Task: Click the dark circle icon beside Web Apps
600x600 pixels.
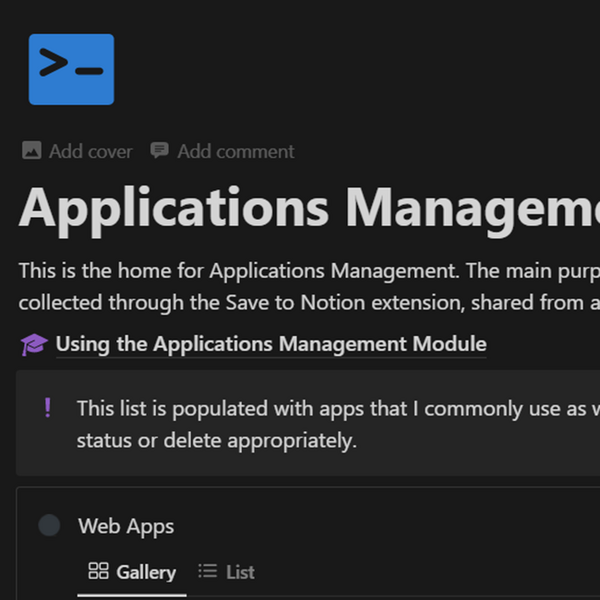Action: click(49, 526)
